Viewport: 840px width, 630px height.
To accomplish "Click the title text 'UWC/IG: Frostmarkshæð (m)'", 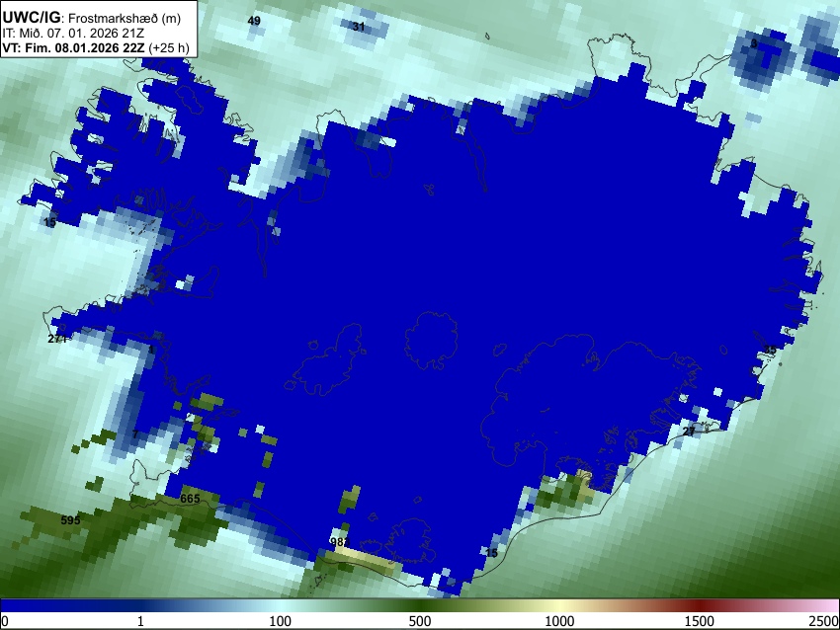I will click(92, 18).
